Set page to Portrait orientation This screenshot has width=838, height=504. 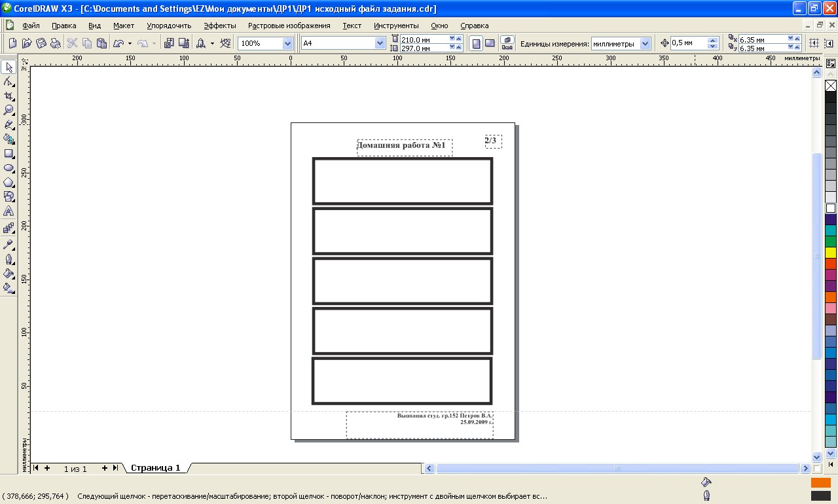(476, 43)
